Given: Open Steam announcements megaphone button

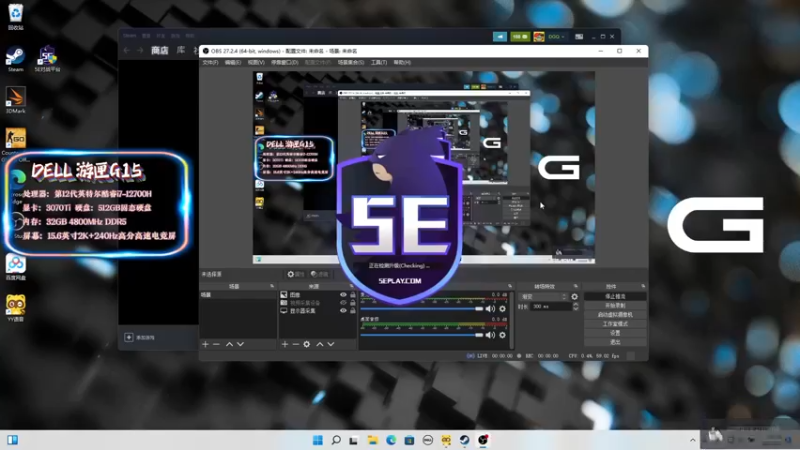Looking at the screenshot, I should pos(500,37).
